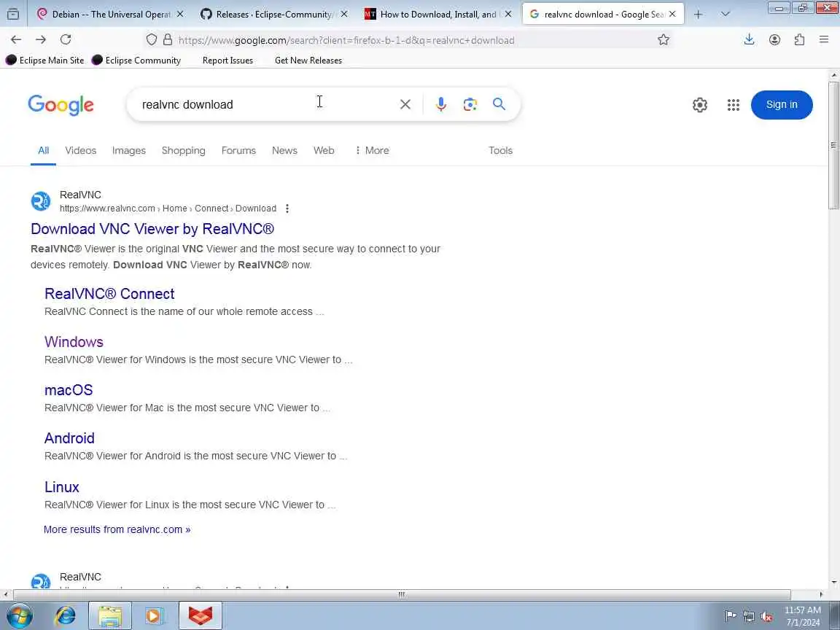Click the horizontal scrollbar at page bottom
Image resolution: width=840 pixels, height=630 pixels.
[402, 595]
